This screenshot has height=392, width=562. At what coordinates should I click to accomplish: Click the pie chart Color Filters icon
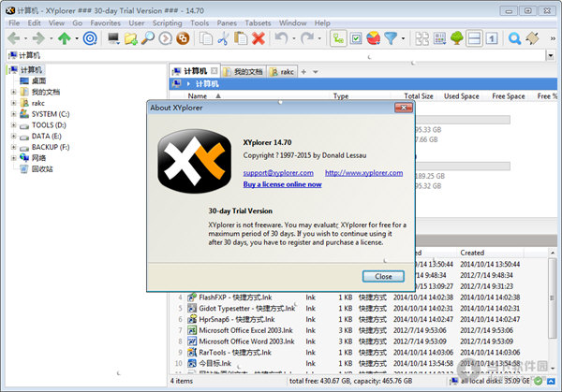coord(374,38)
